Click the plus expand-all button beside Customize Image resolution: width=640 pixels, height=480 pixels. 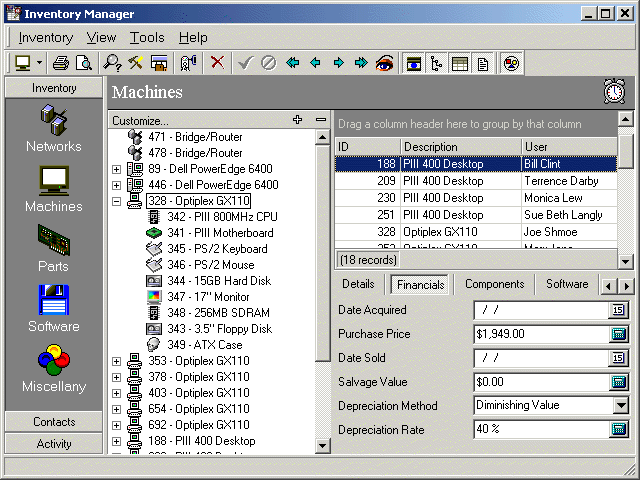coord(298,120)
